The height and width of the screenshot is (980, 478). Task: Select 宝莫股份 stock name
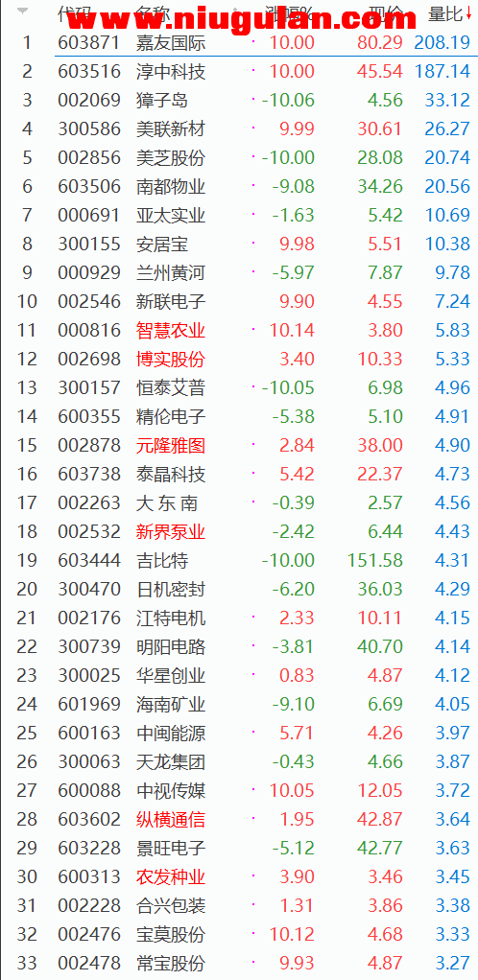click(171, 934)
